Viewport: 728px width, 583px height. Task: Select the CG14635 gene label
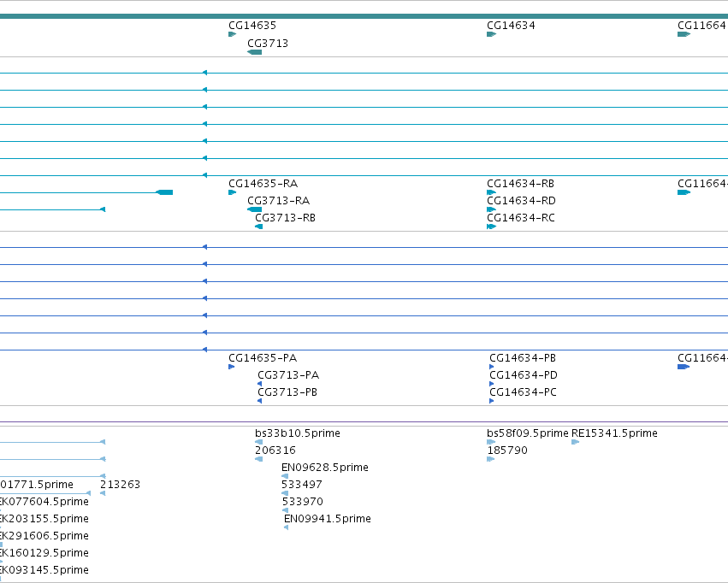point(252,26)
